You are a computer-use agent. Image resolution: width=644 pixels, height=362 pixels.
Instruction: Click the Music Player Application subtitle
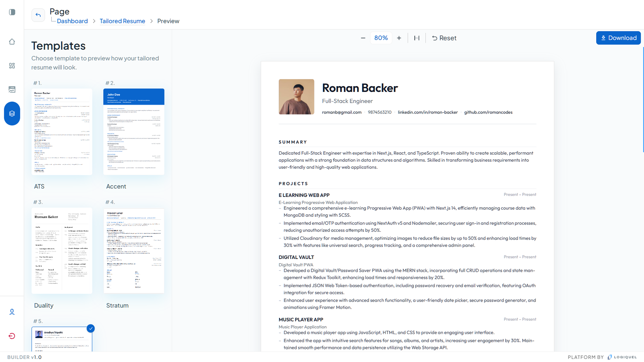pyautogui.click(x=302, y=327)
